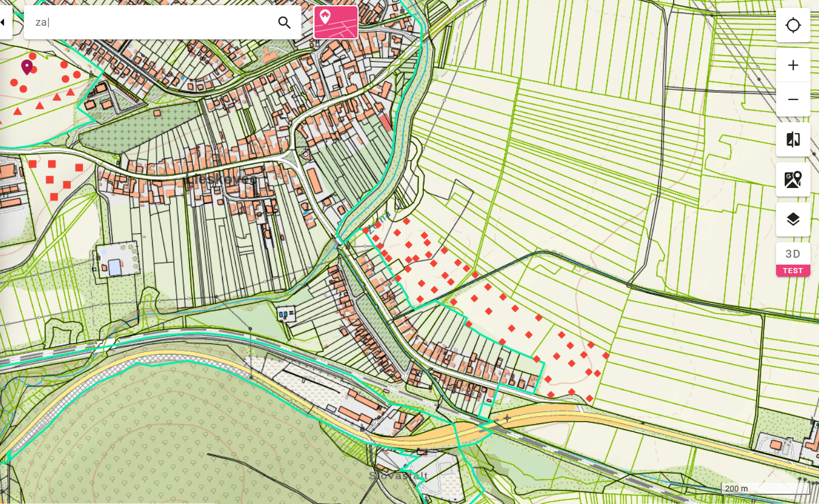Click the 200 m scale bar
Screen dimensions: 819x504
(737, 489)
